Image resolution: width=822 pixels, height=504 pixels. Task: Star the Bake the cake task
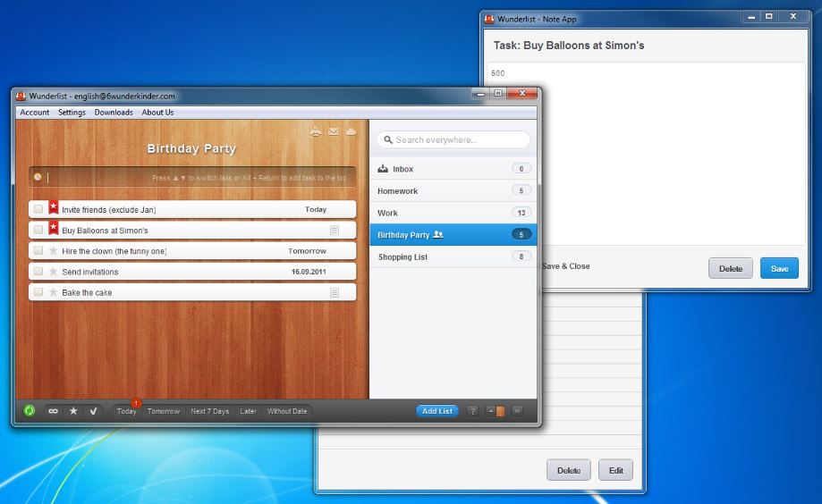pyautogui.click(x=53, y=292)
